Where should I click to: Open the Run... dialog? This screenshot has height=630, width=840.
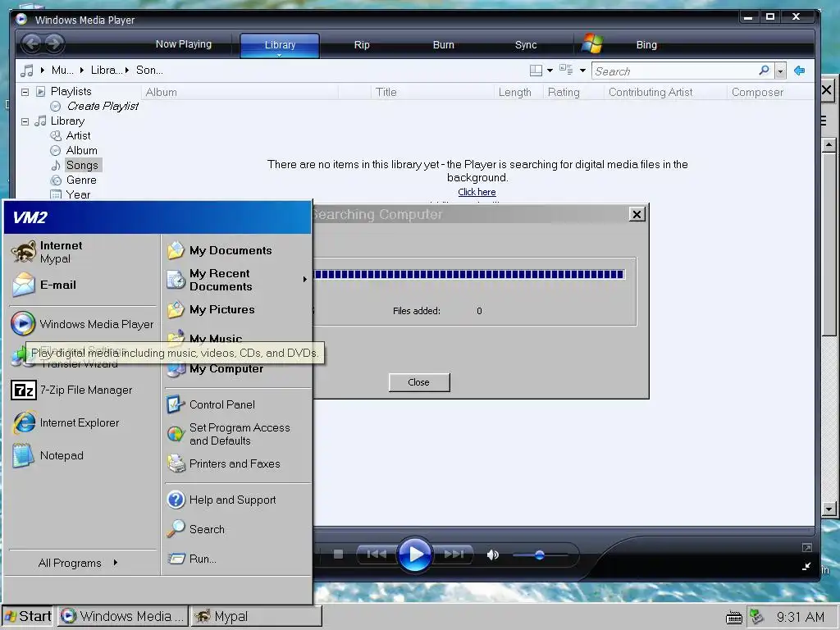(x=238, y=559)
